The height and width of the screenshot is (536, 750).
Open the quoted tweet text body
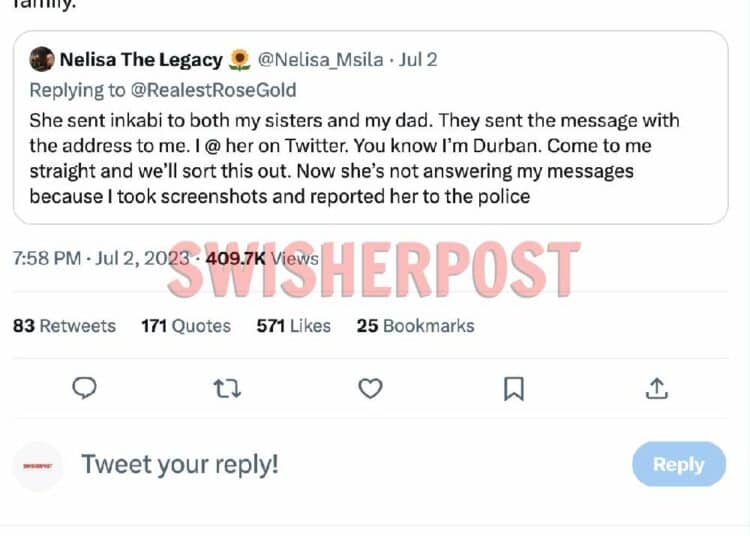tap(354, 158)
